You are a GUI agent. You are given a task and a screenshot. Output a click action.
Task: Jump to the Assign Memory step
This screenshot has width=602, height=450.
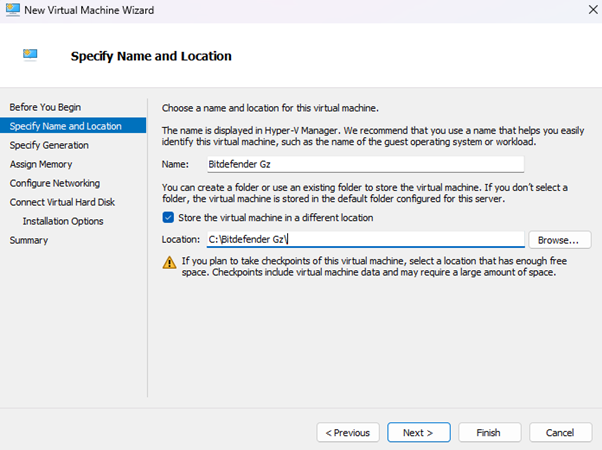pos(41,164)
